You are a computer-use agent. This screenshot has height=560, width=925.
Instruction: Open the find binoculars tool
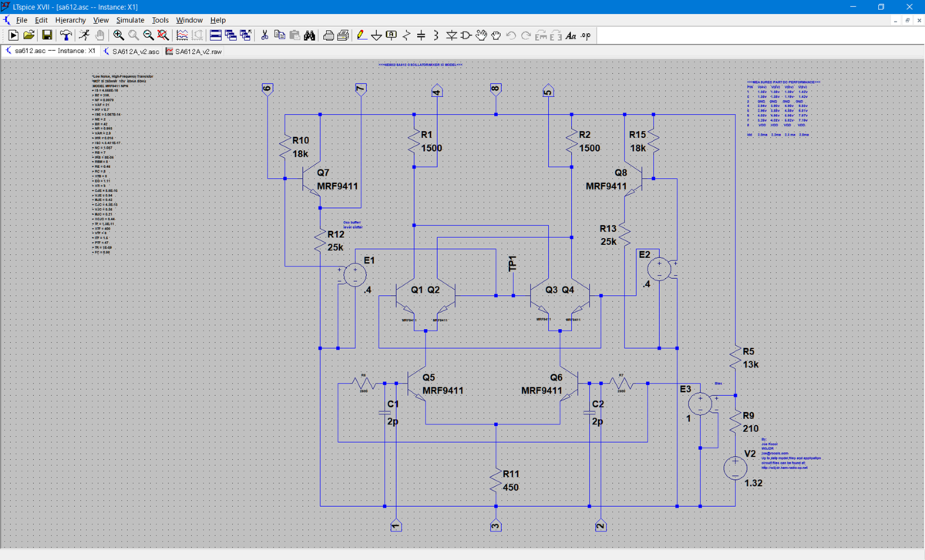pyautogui.click(x=310, y=35)
